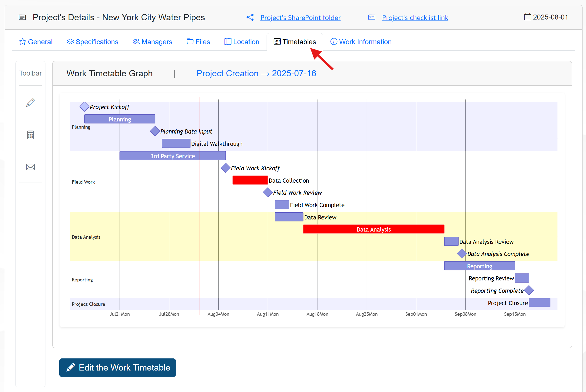Viewport: 586px width, 392px height.
Task: Click the checklist icon in header
Action: (x=372, y=17)
